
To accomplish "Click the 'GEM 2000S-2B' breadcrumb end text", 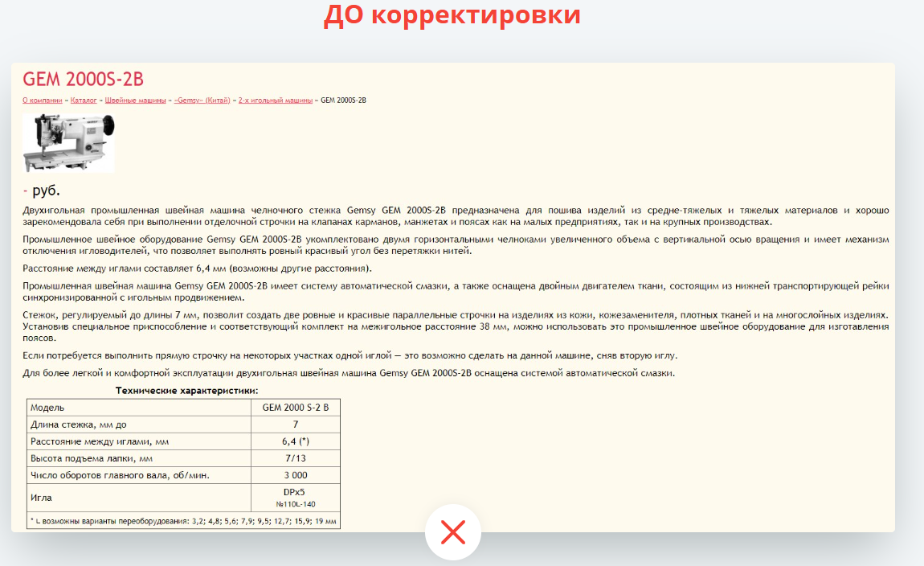I will pyautogui.click(x=344, y=100).
